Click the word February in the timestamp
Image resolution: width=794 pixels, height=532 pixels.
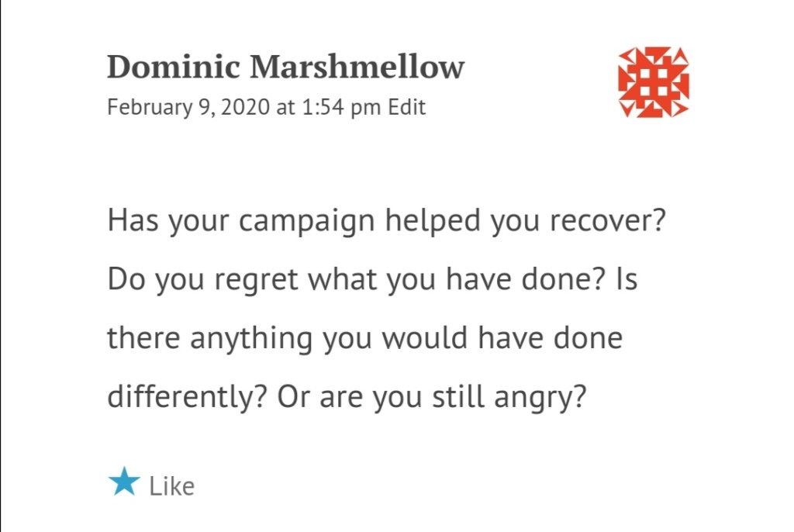click(x=145, y=107)
